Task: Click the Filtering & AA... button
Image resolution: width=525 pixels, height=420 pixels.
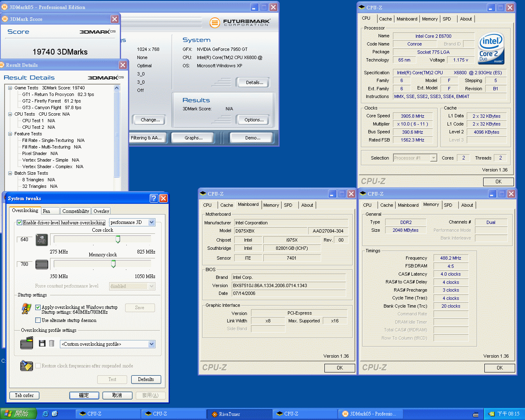Action: pos(146,138)
